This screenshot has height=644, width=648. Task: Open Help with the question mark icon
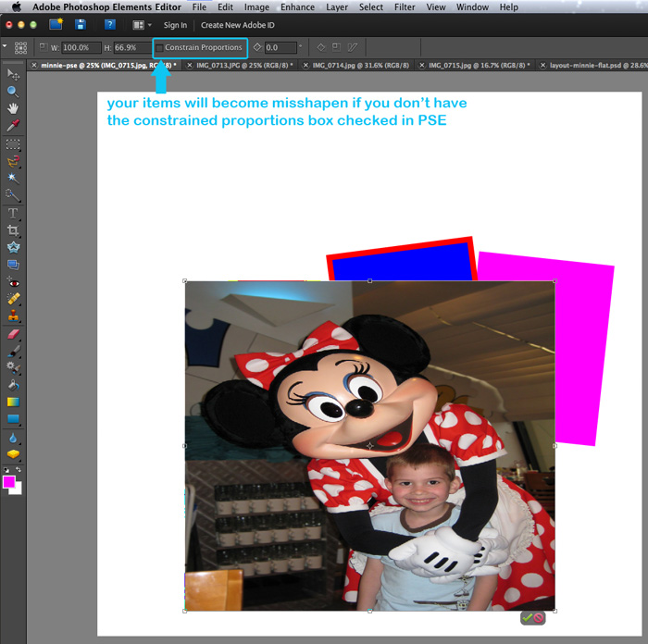tap(109, 25)
